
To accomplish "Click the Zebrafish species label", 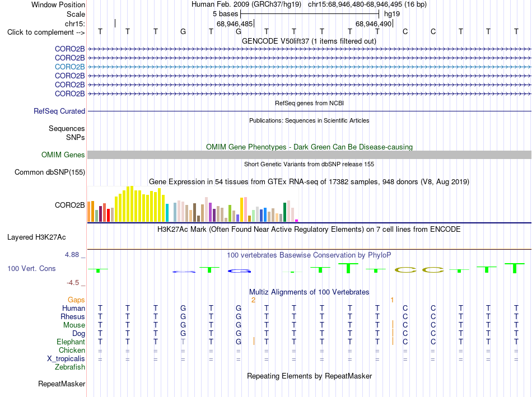I will click(x=70, y=367).
